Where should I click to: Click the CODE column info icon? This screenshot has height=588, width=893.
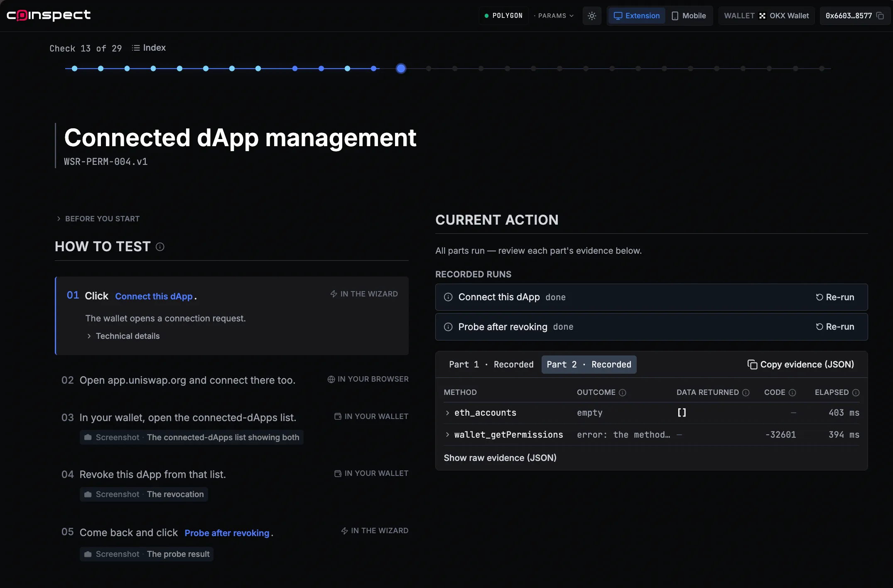[x=792, y=392]
